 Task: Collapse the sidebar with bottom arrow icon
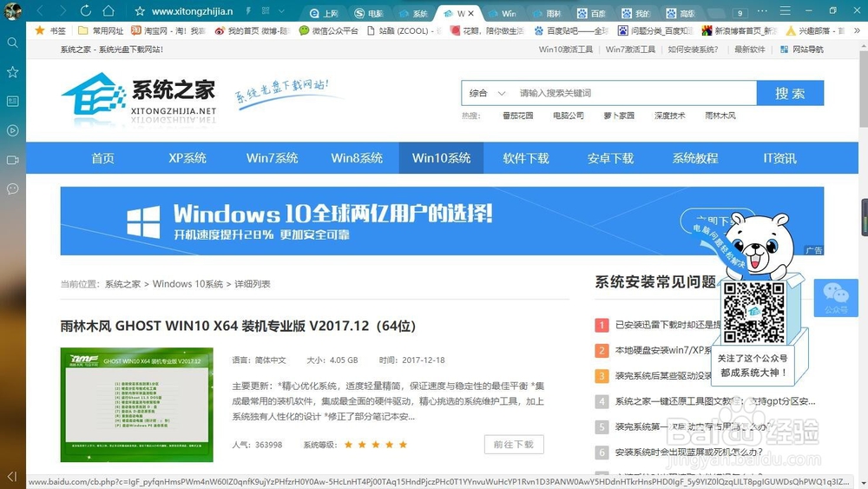click(12, 476)
